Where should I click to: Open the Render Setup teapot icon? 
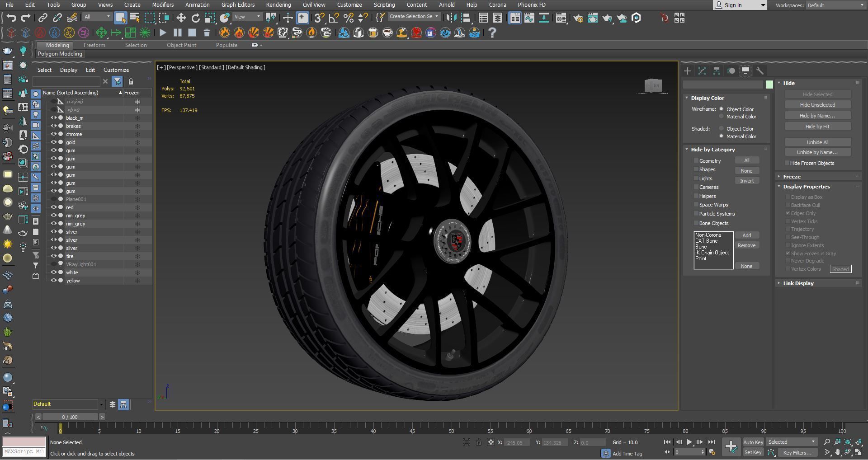pos(578,18)
